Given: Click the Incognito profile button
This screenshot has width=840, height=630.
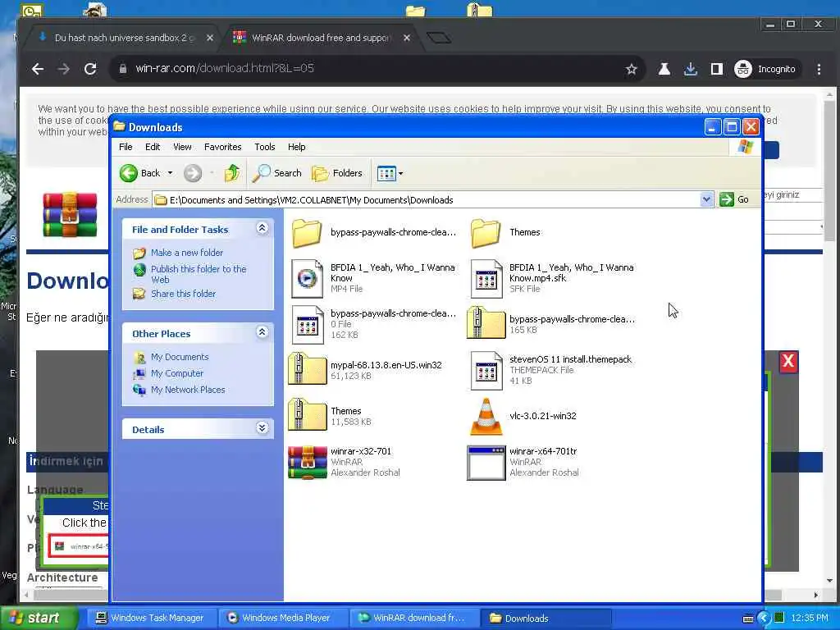Looking at the screenshot, I should 766,69.
